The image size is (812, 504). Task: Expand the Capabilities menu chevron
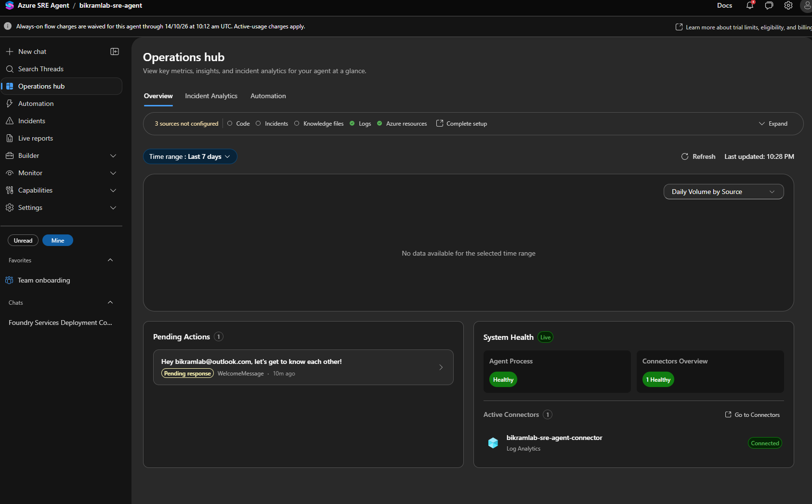click(113, 190)
